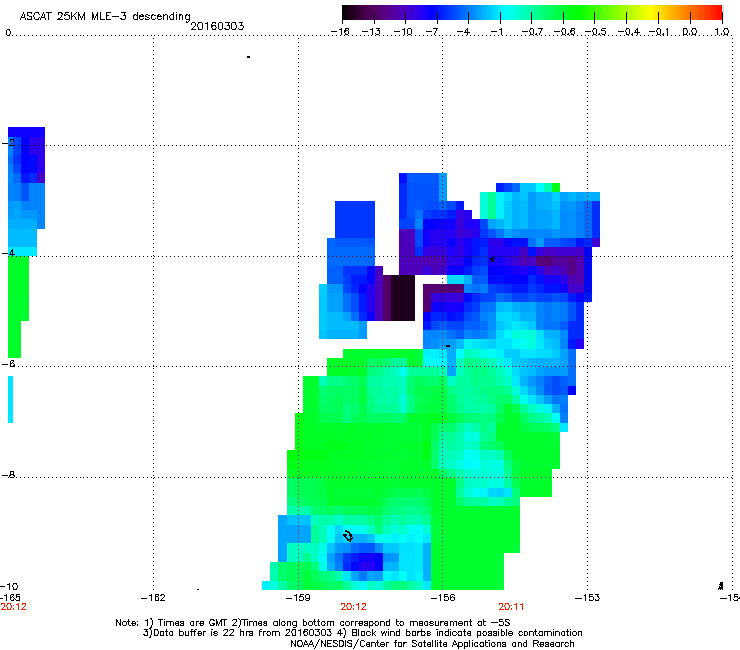The image size is (740, 650).
Task: Click the colorbar tick label "-1"
Action: tap(496, 32)
